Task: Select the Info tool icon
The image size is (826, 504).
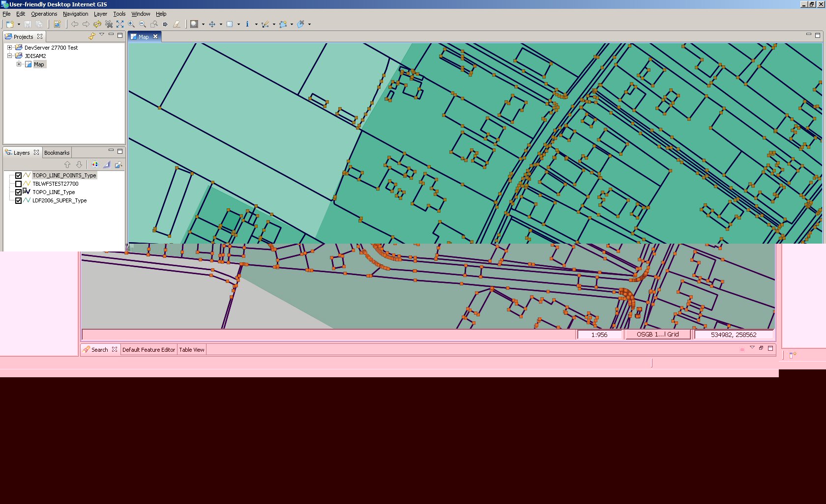Action: pos(247,24)
